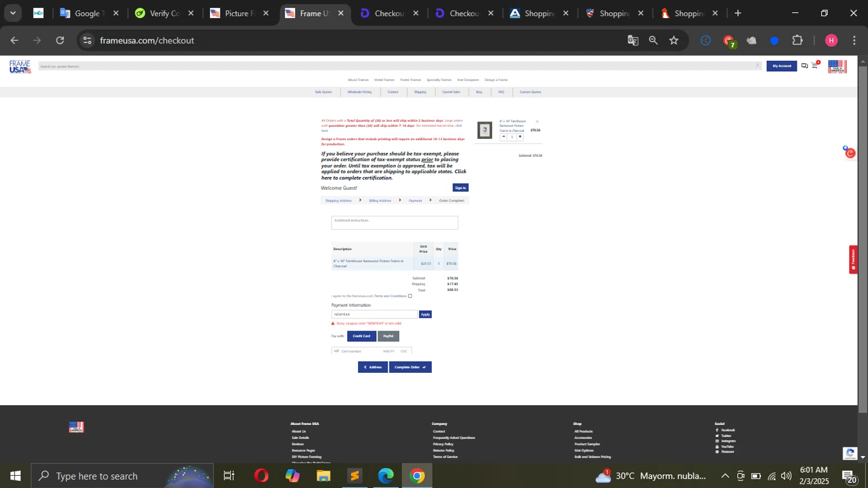Click the coupon code field containing NEWYEAR

374,314
